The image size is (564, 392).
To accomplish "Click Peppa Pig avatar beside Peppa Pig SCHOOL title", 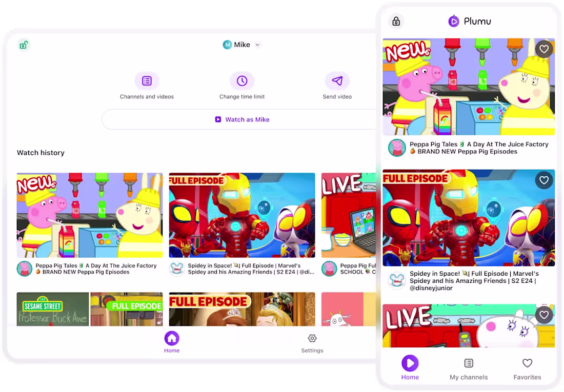I will (x=329, y=269).
